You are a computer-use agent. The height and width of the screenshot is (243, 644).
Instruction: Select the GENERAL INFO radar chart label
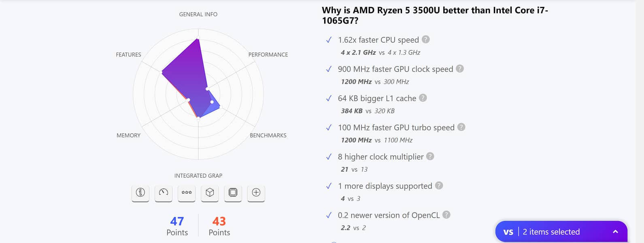click(198, 15)
